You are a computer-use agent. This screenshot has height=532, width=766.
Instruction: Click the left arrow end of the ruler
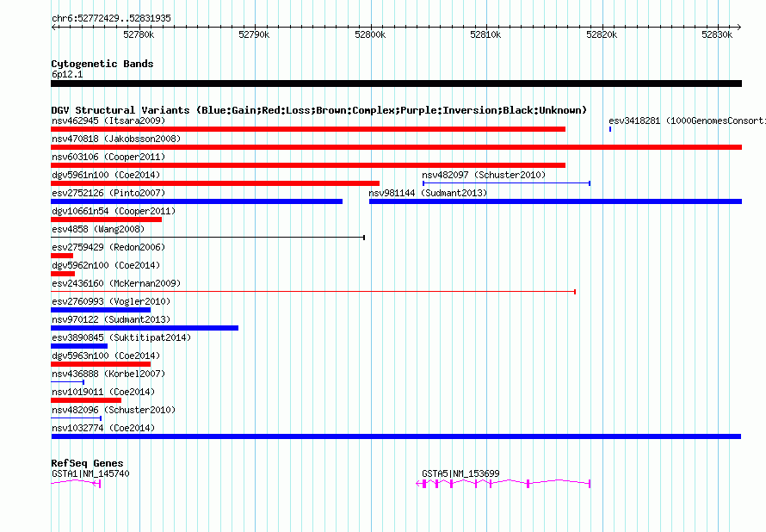53,28
